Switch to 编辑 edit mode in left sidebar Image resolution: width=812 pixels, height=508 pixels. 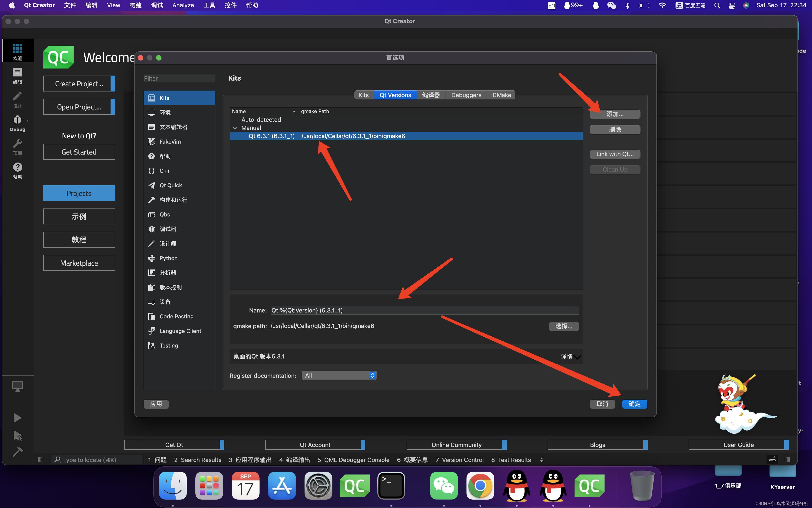point(17,76)
